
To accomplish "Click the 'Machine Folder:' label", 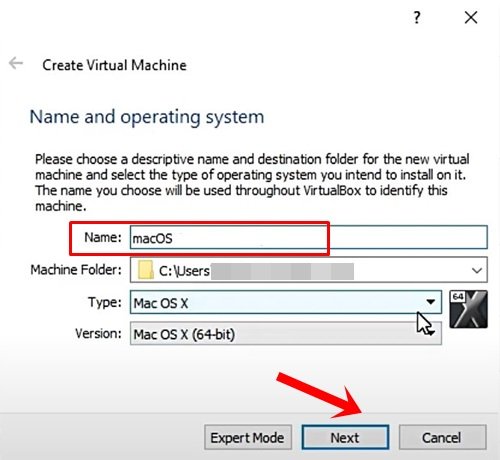I will pyautogui.click(x=76, y=269).
